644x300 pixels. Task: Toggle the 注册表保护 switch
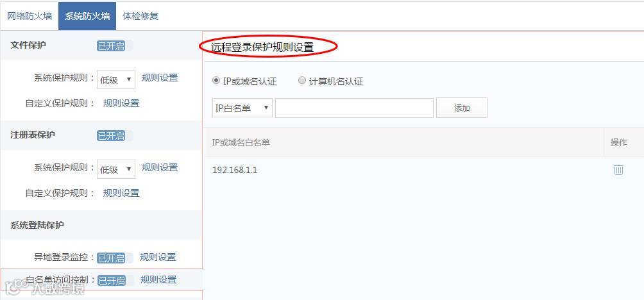point(115,136)
